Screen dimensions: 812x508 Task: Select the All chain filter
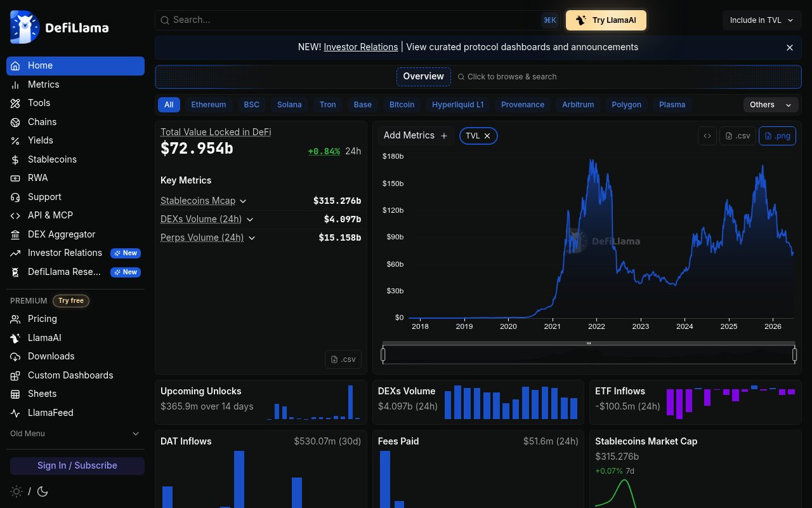(169, 105)
